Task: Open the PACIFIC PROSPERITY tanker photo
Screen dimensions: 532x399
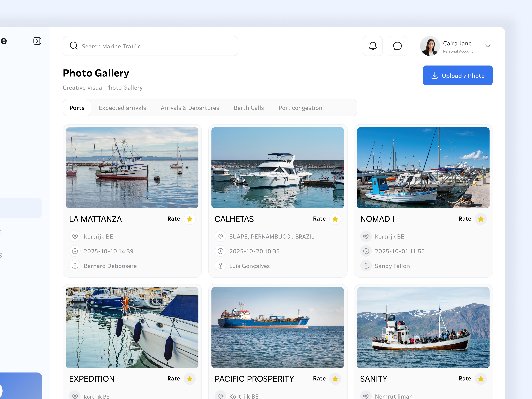Action: click(278, 328)
